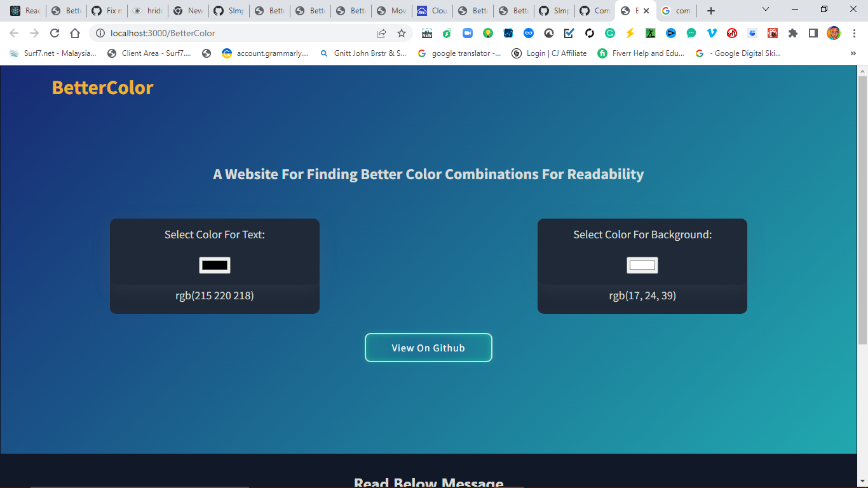Open the browser tab dropdown arrow
The height and width of the screenshot is (488, 868).
click(x=765, y=10)
